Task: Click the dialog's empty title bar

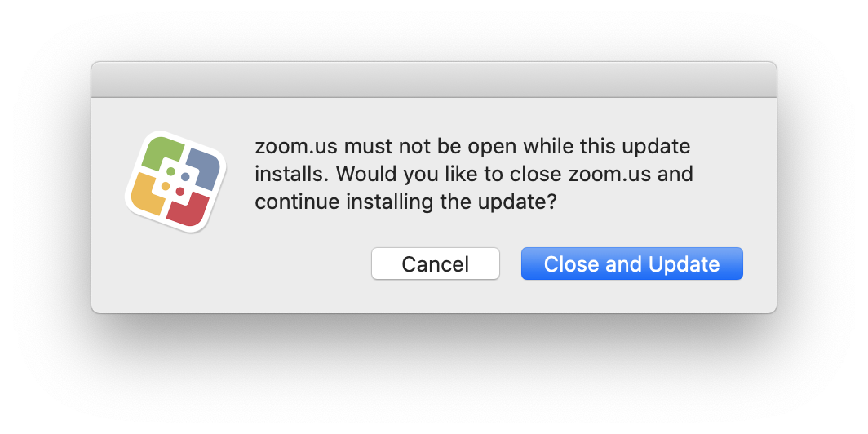Action: [x=433, y=80]
